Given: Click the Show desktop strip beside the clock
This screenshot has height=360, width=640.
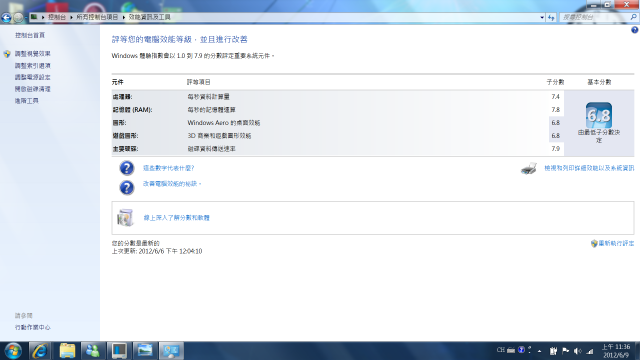Looking at the screenshot, I should click(x=637, y=351).
